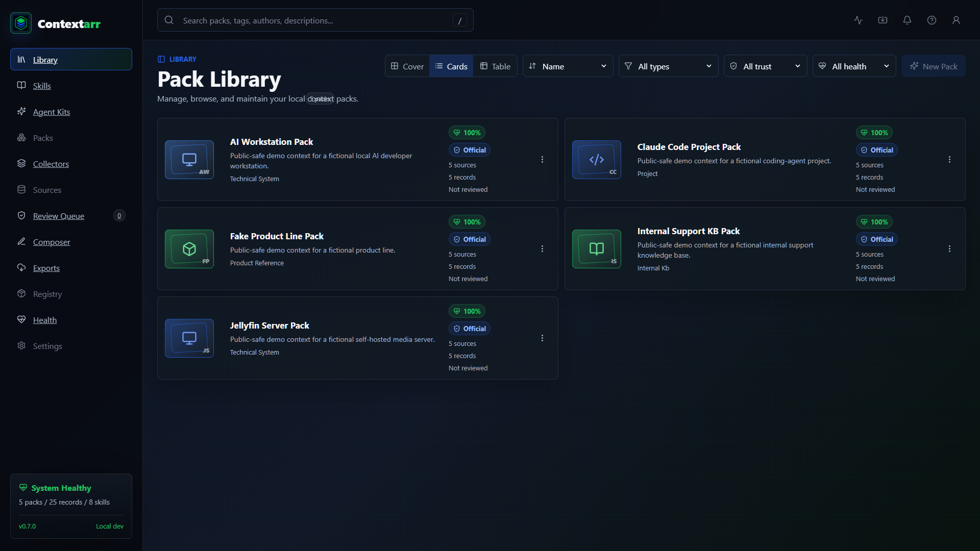Screen dimensions: 980x551
Task: Open the All types filter dropdown
Action: 668,66
